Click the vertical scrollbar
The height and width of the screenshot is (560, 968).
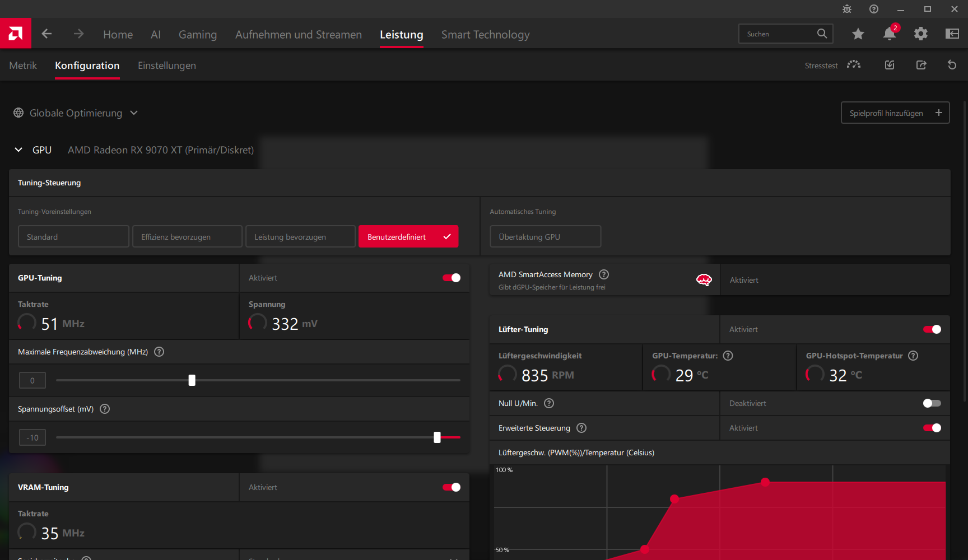click(x=964, y=251)
